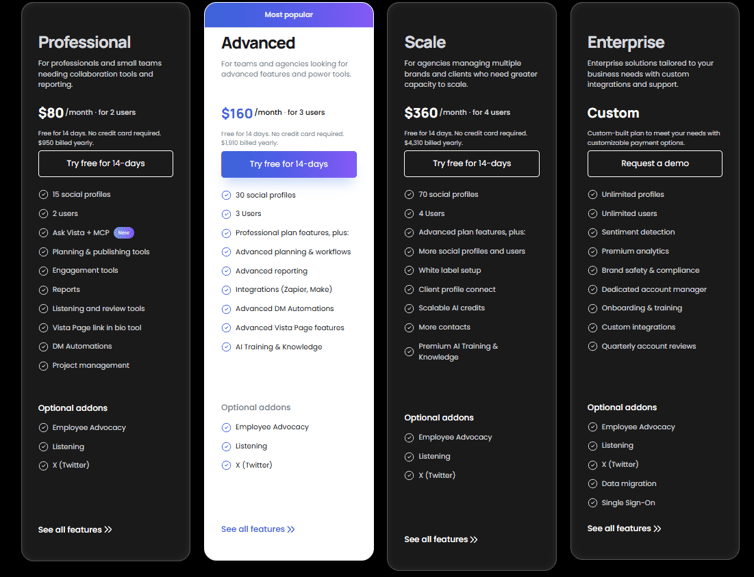Click check icon beside Unlimited profiles

(592, 194)
